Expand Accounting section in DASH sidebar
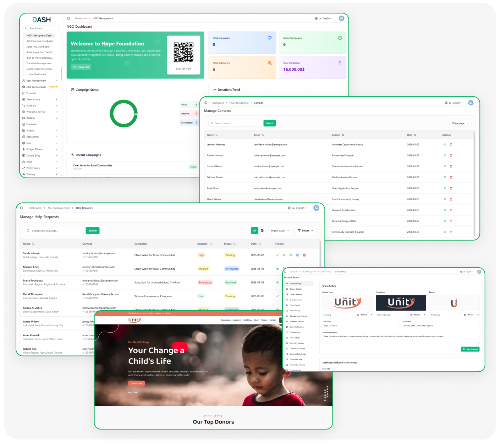 pyautogui.click(x=40, y=137)
